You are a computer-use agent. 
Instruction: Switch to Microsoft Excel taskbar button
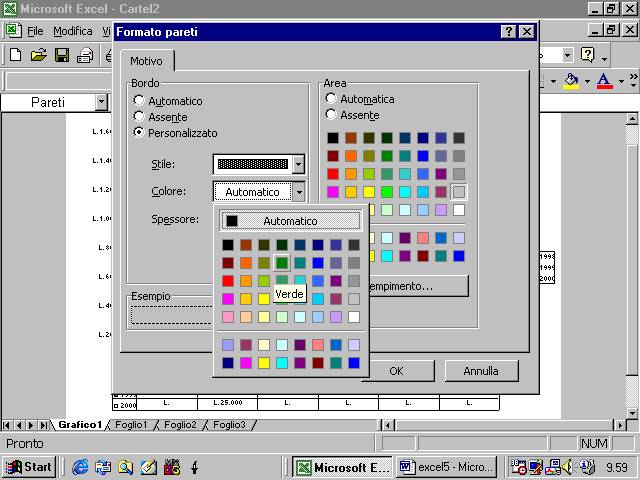(x=342, y=467)
